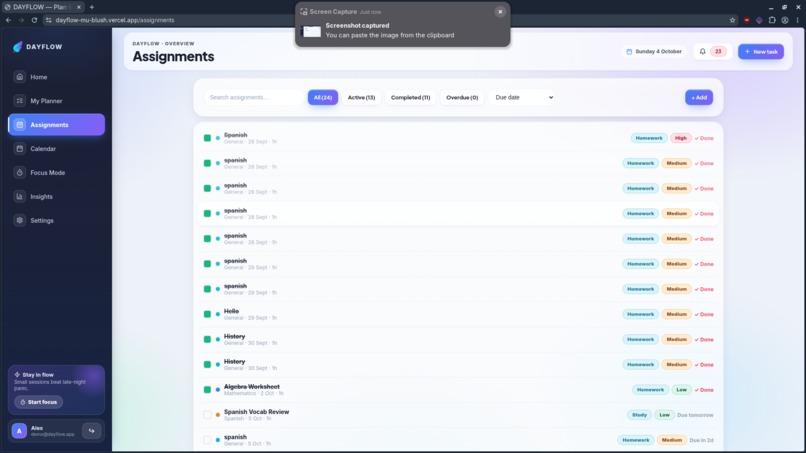Filter by Active (13)
This screenshot has width=806, height=453.
point(361,97)
